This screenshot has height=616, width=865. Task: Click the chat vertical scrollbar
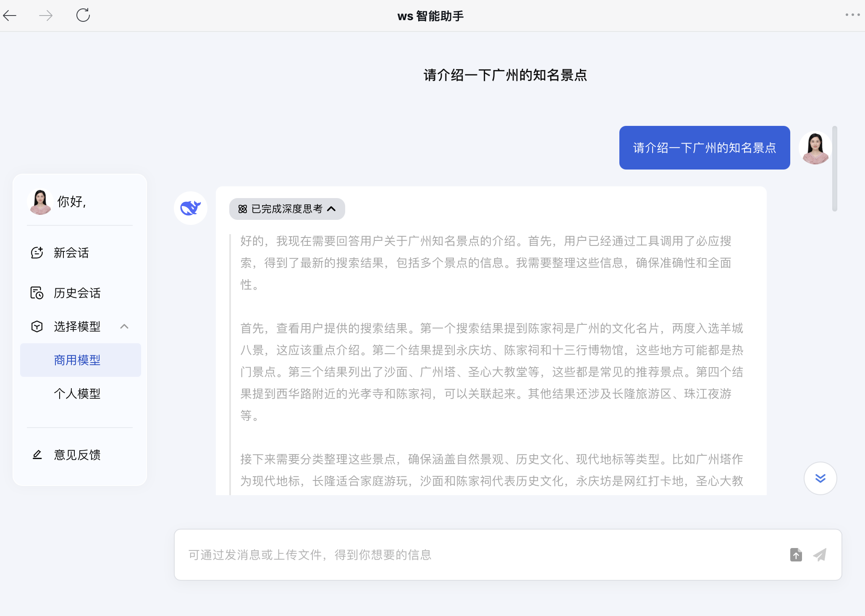click(835, 169)
